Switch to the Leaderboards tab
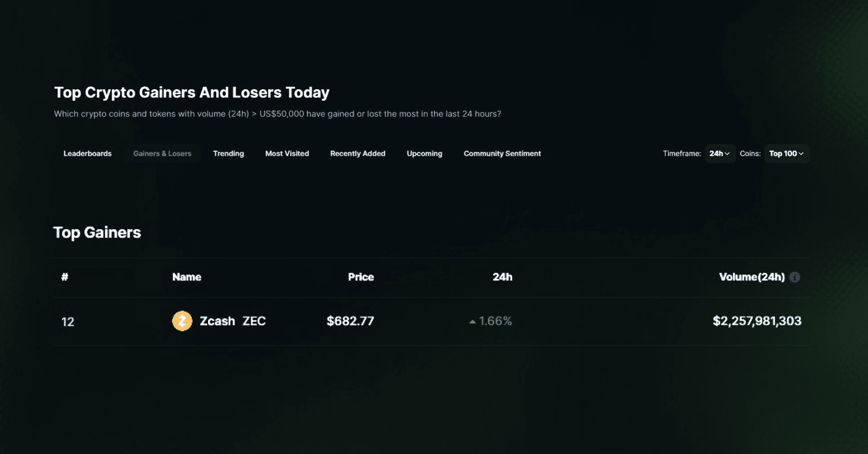Viewport: 868px width, 454px height. tap(87, 154)
